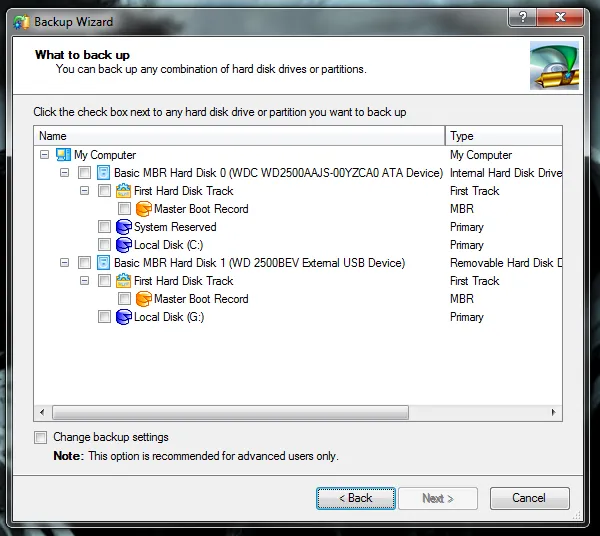Click First Hard Disk Track icon under Disk 1

(123, 281)
